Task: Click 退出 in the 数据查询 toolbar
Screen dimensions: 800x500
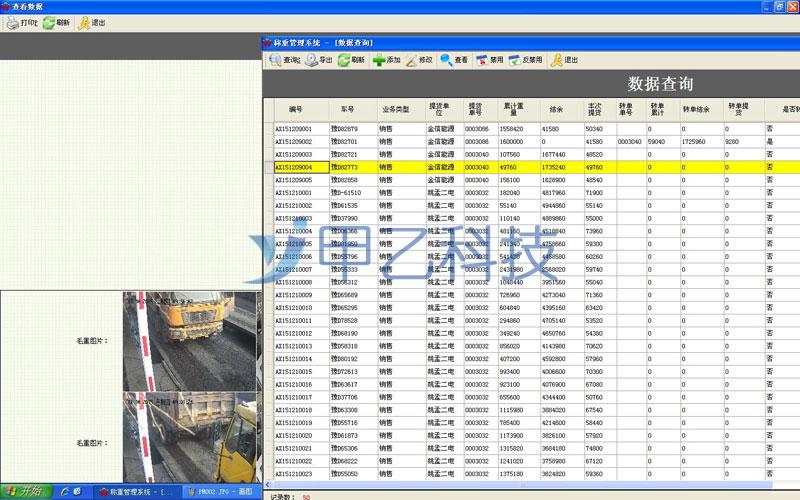Action: pos(564,60)
